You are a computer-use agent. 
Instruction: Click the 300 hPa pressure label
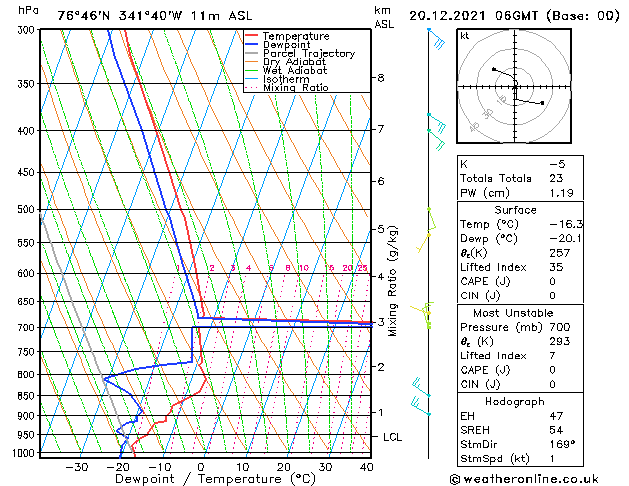coord(28,30)
